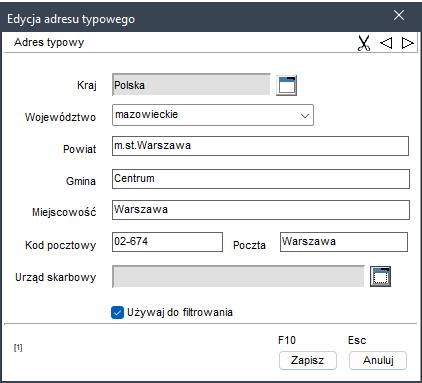This screenshot has height=383, width=422.
Task: Expand the Województwo dropdown
Action: [x=304, y=115]
